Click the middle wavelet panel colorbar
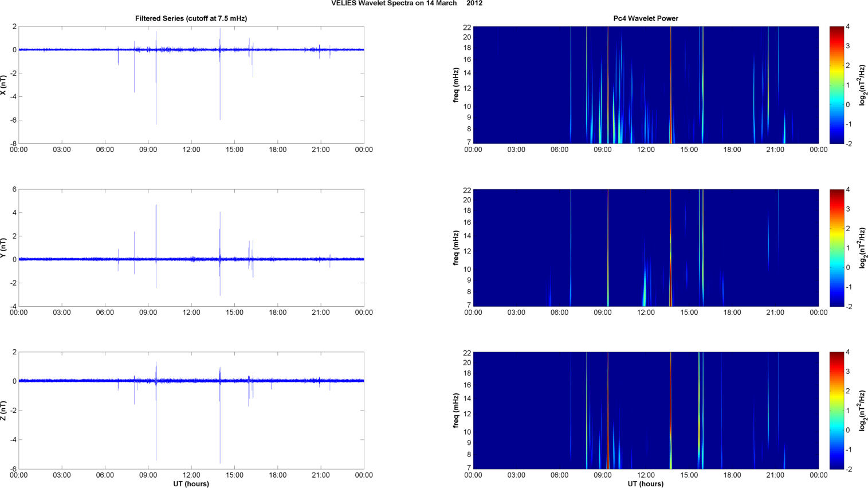This screenshot has height=488, width=868. (x=836, y=248)
